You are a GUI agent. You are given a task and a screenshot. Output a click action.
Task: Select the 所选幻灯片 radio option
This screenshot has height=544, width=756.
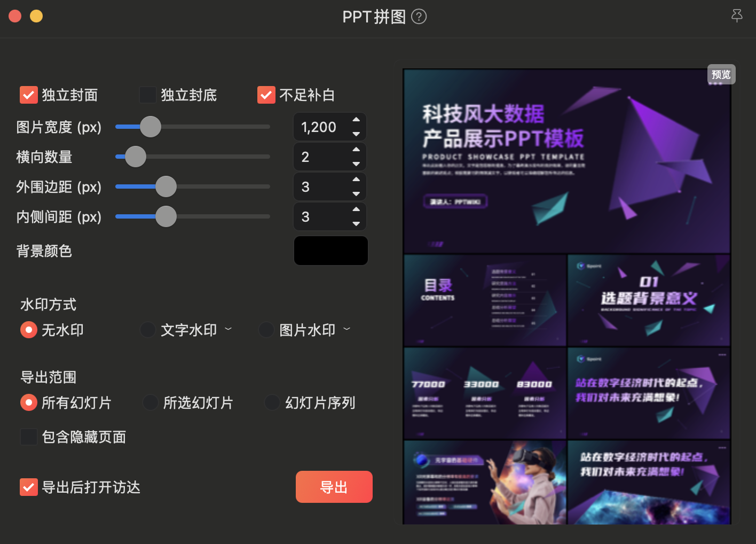click(x=151, y=402)
